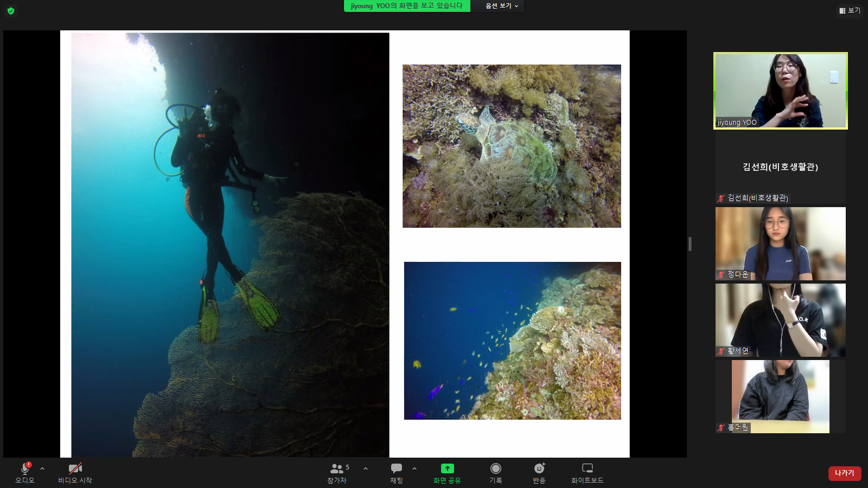Open the 옵션 보기 view options menu

[x=501, y=6]
